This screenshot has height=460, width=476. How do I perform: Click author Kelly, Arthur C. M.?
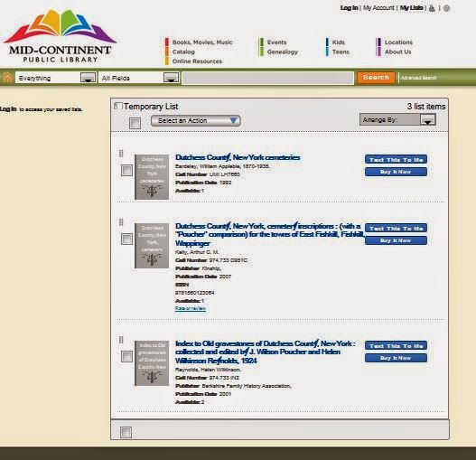(x=197, y=252)
